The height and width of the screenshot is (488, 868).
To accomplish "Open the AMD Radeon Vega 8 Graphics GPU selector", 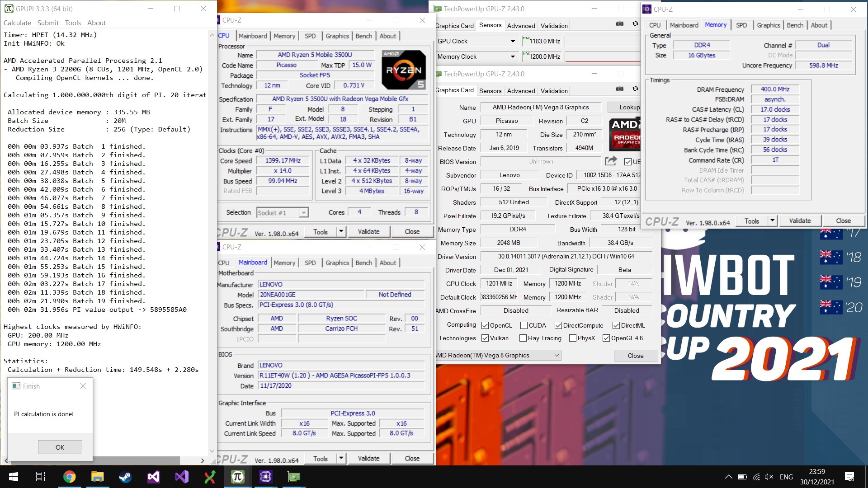I will point(497,355).
